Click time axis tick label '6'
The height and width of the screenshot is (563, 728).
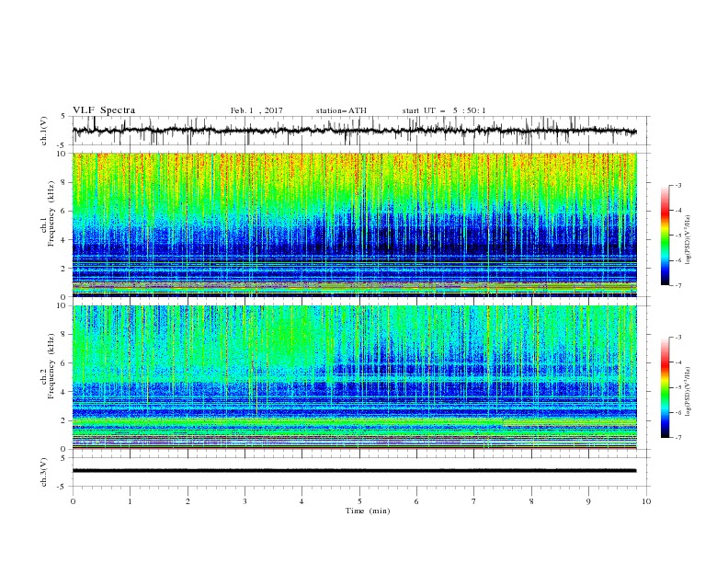click(417, 501)
